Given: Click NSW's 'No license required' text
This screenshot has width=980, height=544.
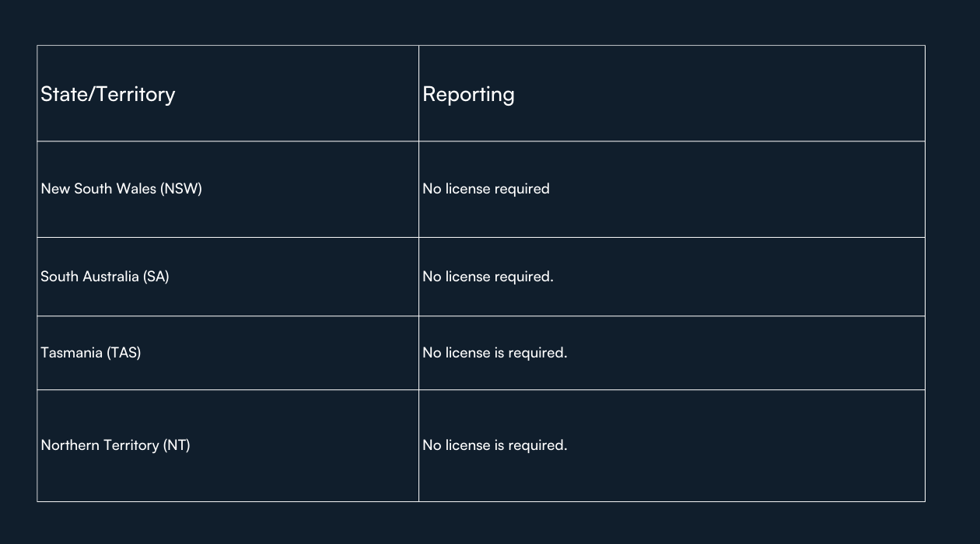Looking at the screenshot, I should tap(486, 189).
